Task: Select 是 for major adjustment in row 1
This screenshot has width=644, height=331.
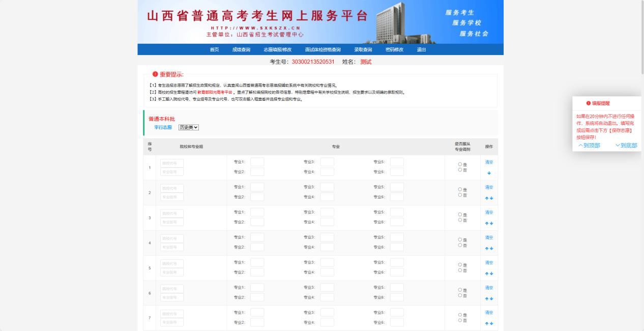Action: click(x=460, y=164)
